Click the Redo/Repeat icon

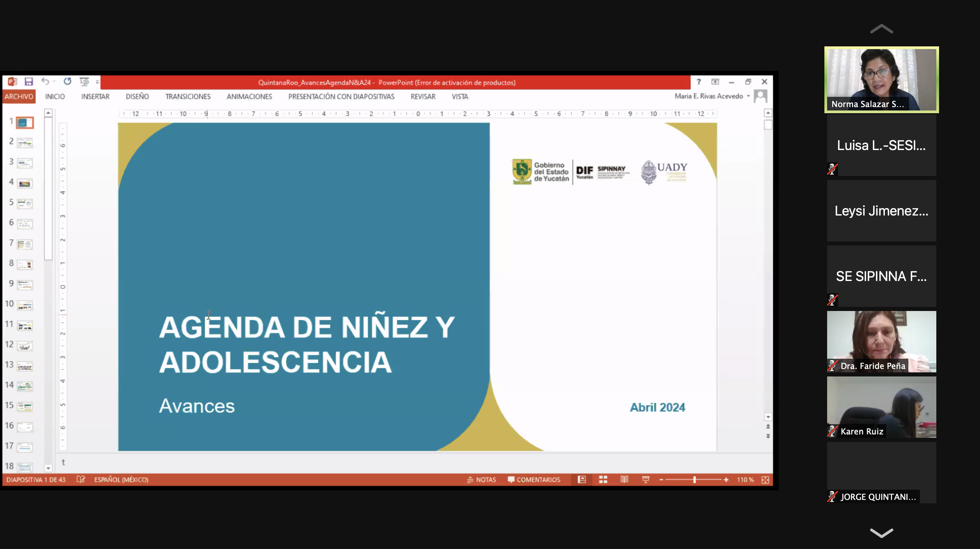pos(67,81)
